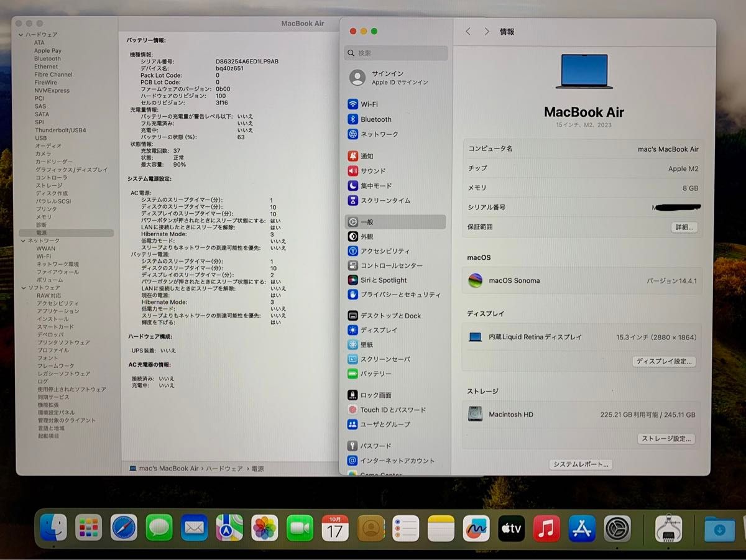Select 起動項目 in software tree

48,436
